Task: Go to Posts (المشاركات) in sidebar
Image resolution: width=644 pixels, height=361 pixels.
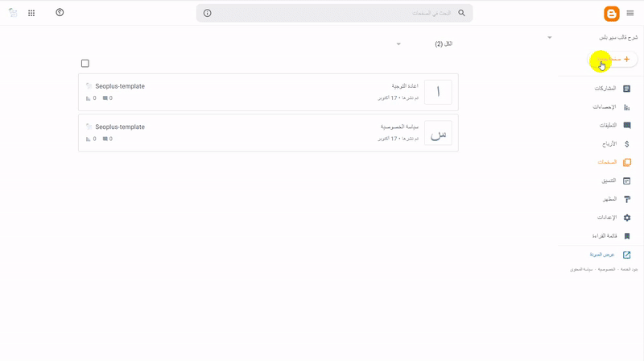Action: point(627,88)
